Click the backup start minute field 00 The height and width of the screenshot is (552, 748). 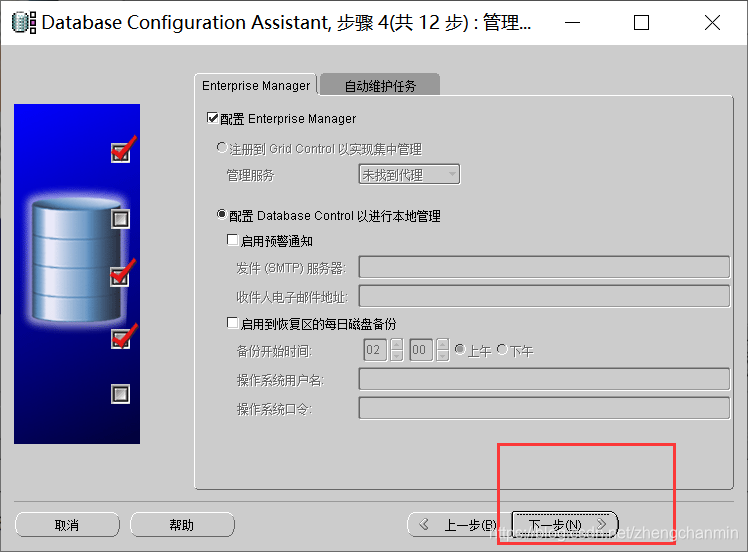click(421, 350)
